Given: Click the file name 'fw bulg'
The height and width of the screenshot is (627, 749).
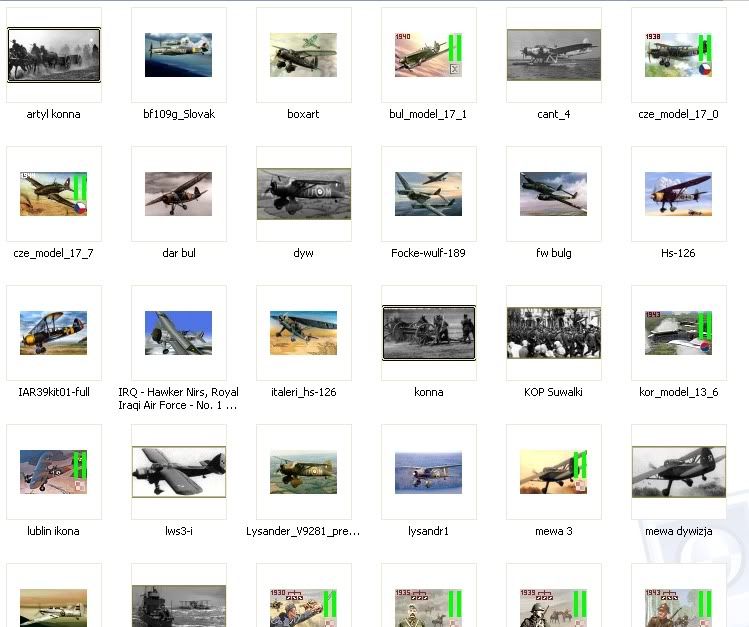Looking at the screenshot, I should pos(554,253).
